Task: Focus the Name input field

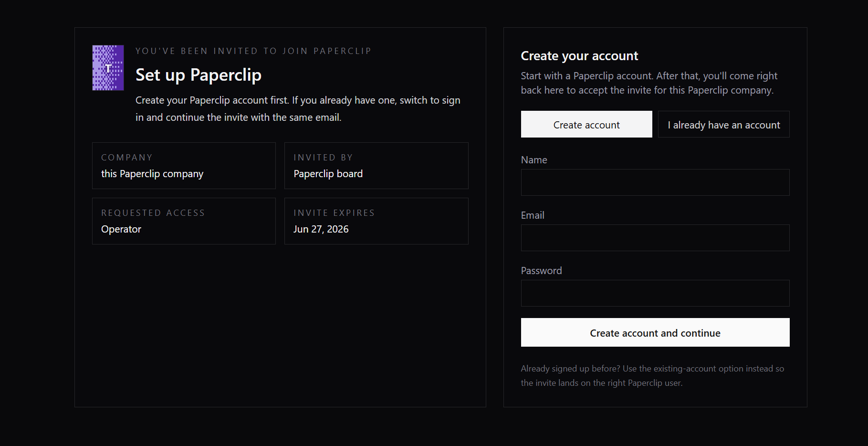Action: pos(655,182)
